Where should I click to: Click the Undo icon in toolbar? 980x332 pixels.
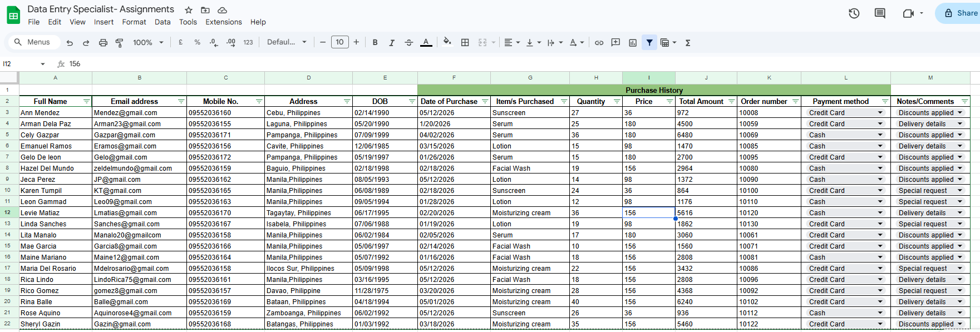[70, 42]
